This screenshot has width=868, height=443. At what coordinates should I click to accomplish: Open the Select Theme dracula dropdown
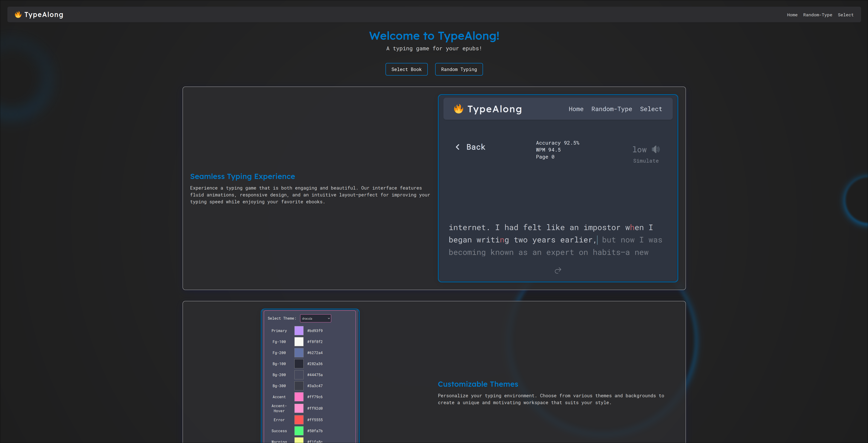(x=315, y=318)
